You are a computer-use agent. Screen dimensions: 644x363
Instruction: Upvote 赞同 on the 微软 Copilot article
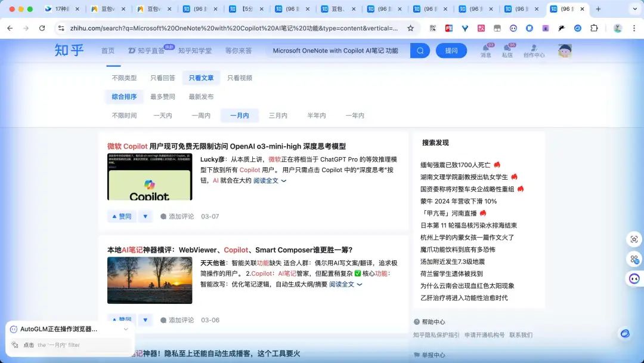click(x=122, y=216)
